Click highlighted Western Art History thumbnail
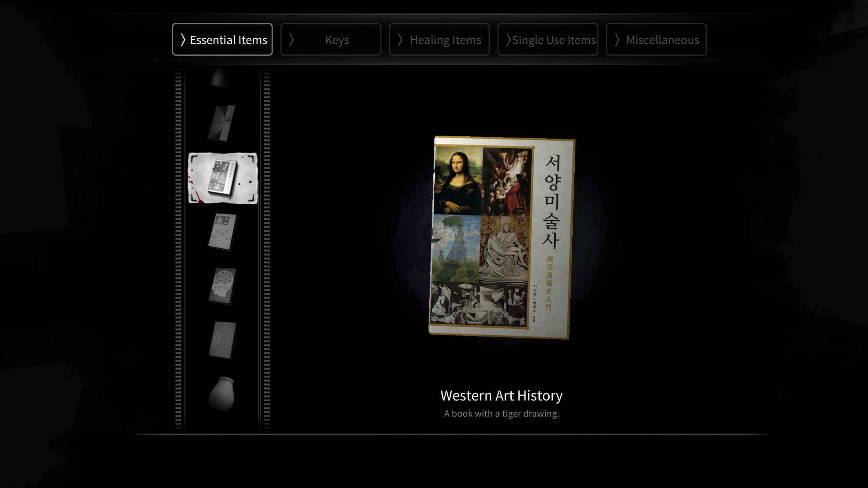The image size is (868, 488). tap(223, 178)
